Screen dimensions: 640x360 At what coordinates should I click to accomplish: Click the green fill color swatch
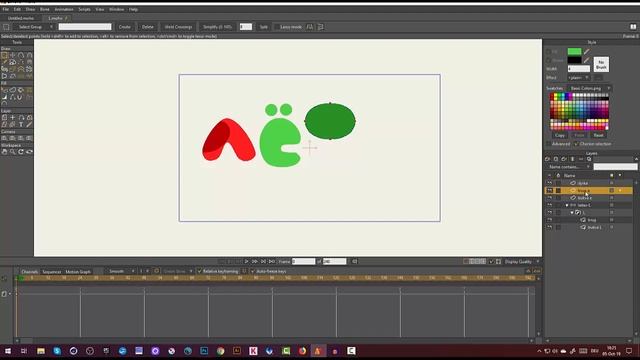574,52
